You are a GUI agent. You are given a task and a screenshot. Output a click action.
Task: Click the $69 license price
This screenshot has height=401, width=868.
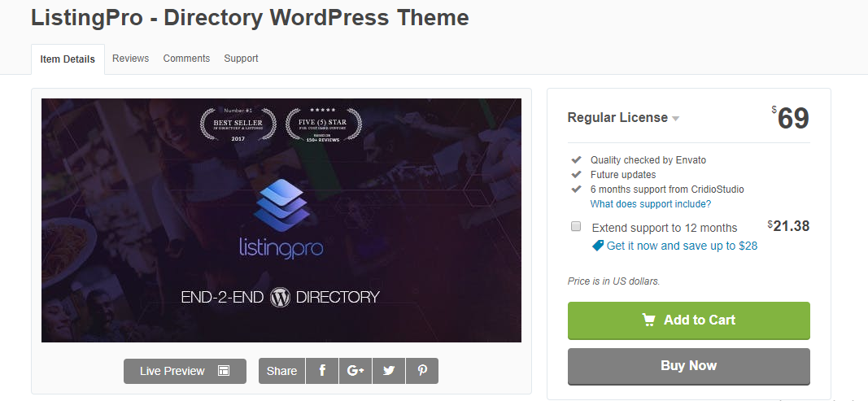[791, 118]
